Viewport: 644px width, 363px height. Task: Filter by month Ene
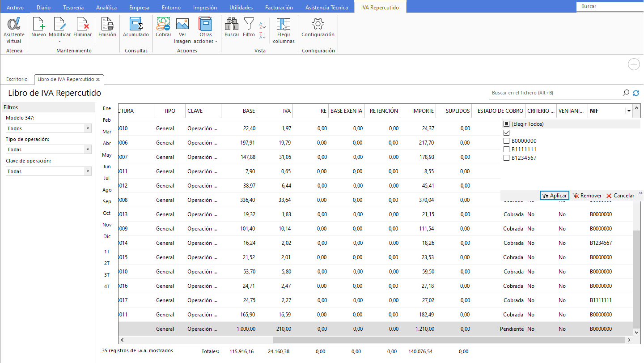coord(107,108)
